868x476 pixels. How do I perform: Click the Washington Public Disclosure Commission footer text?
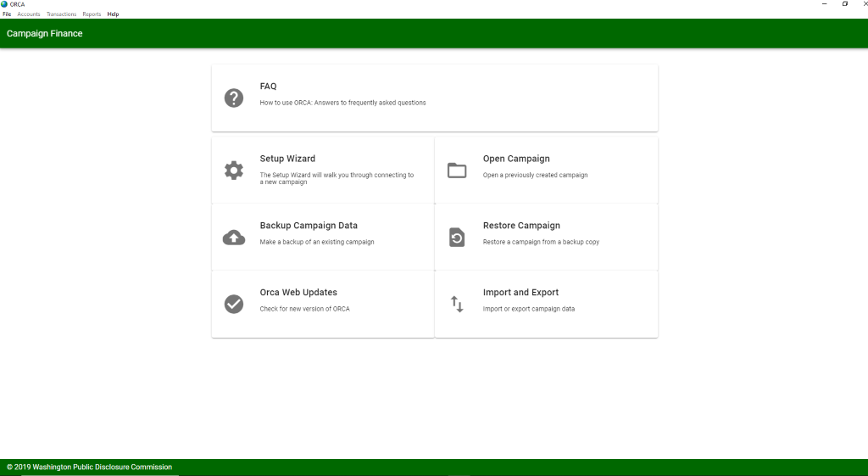(89, 468)
